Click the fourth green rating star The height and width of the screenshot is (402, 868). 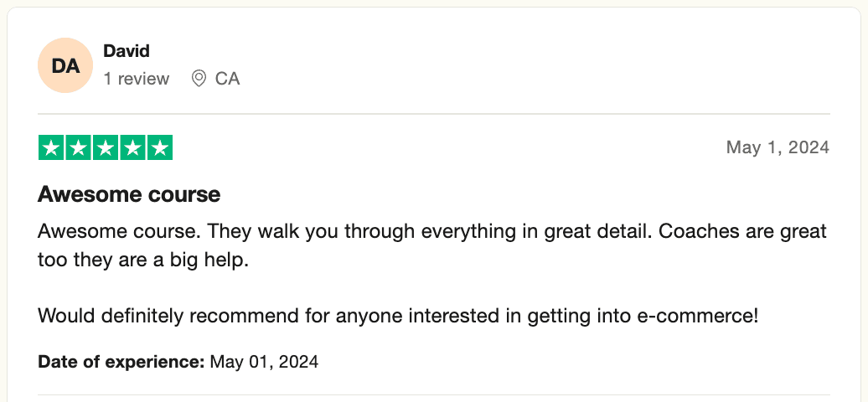(x=132, y=148)
